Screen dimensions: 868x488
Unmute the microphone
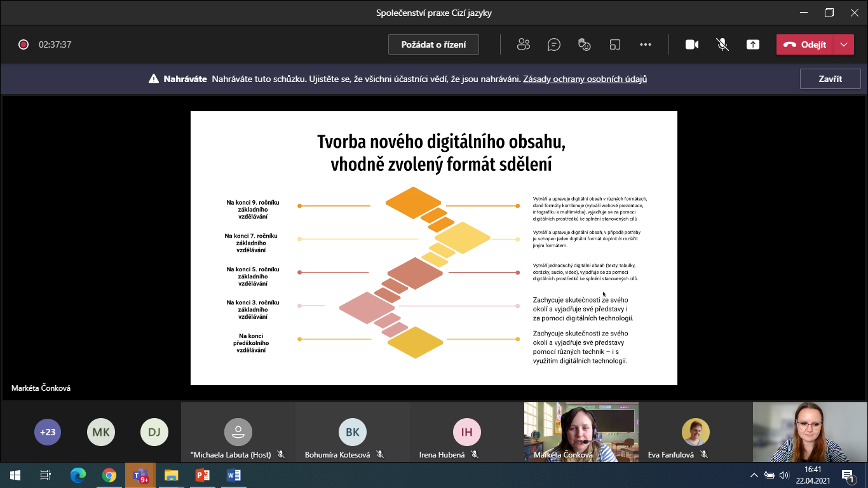point(722,44)
